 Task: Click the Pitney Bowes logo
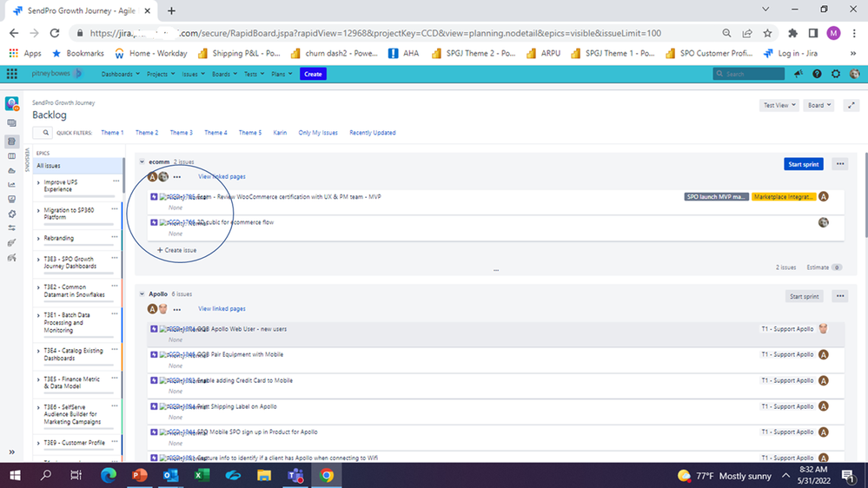coord(56,74)
